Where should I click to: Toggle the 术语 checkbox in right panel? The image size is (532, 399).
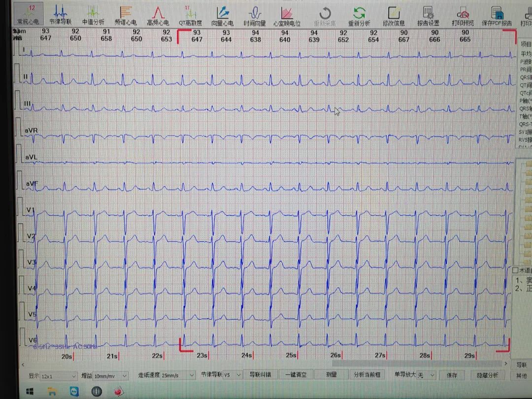coord(515,270)
